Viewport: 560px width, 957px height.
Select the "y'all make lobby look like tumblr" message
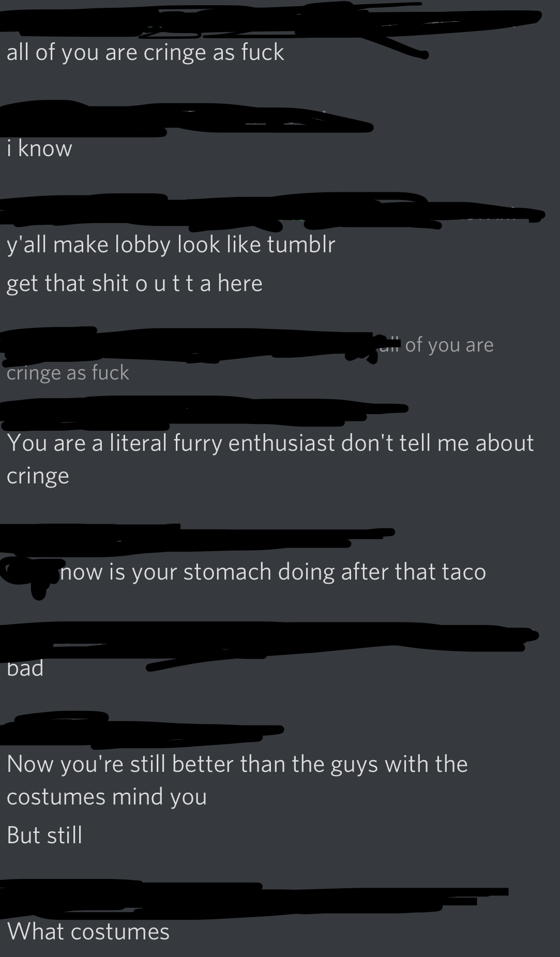171,245
